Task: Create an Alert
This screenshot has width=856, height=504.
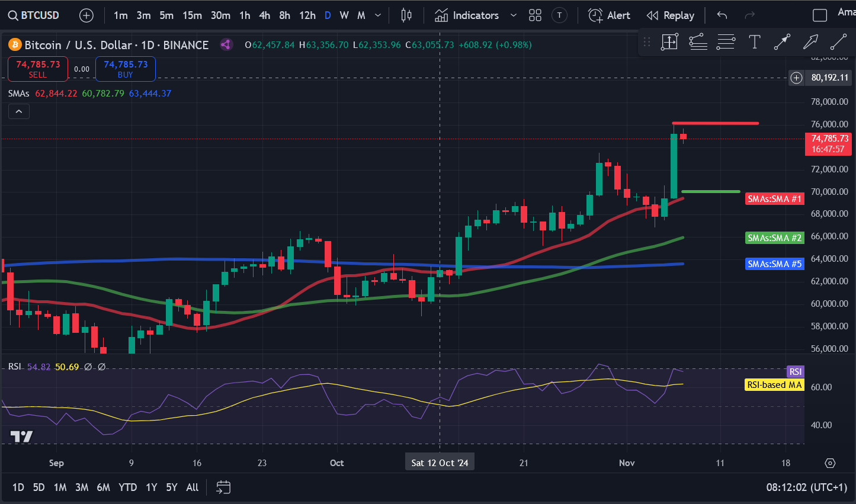Action: coord(609,15)
